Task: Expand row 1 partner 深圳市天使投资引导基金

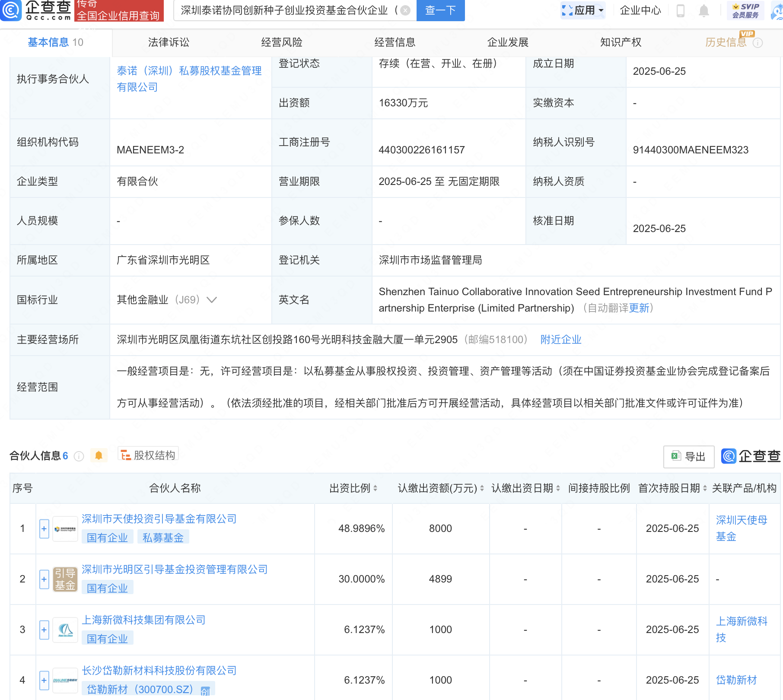Action: click(44, 529)
